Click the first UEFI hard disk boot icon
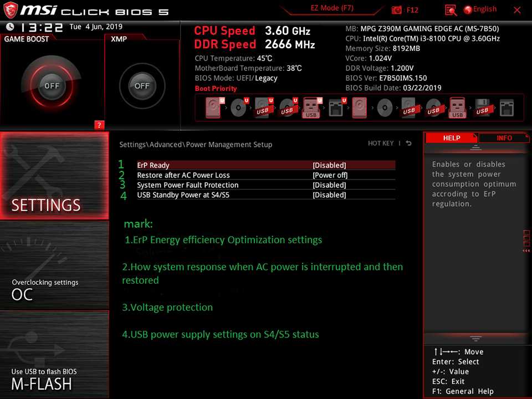Screen dimensions: 532x399 (214, 108)
